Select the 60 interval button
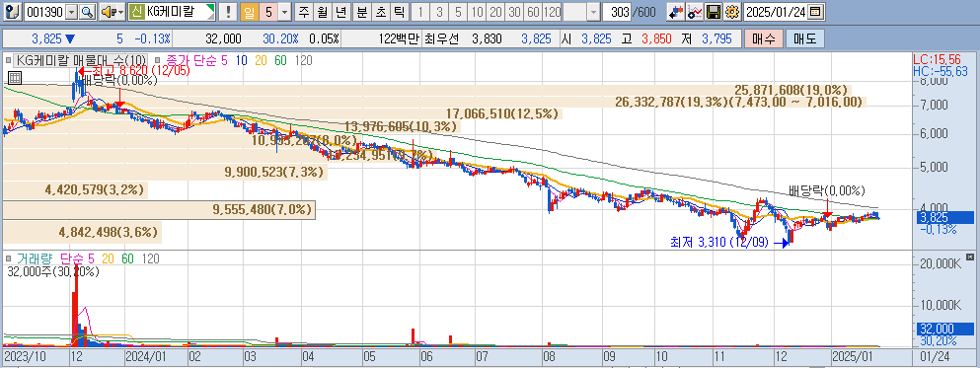This screenshot has width=980, height=368. [533, 12]
